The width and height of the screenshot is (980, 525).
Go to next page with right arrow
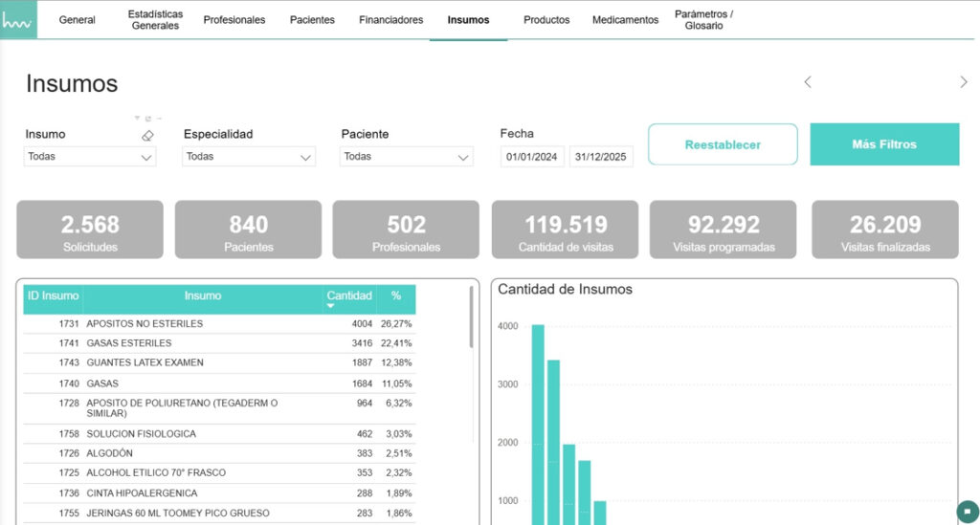pos(963,82)
